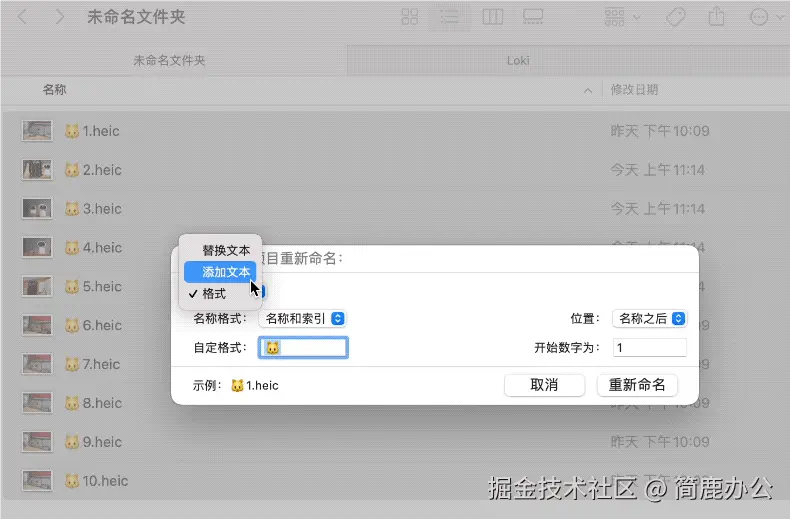
Task: Select thumbnail of 8.heic
Action: pyautogui.click(x=37, y=403)
